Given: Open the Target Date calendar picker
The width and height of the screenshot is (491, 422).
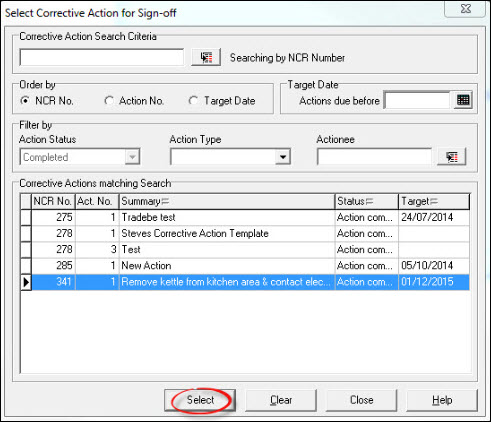Looking at the screenshot, I should (463, 100).
